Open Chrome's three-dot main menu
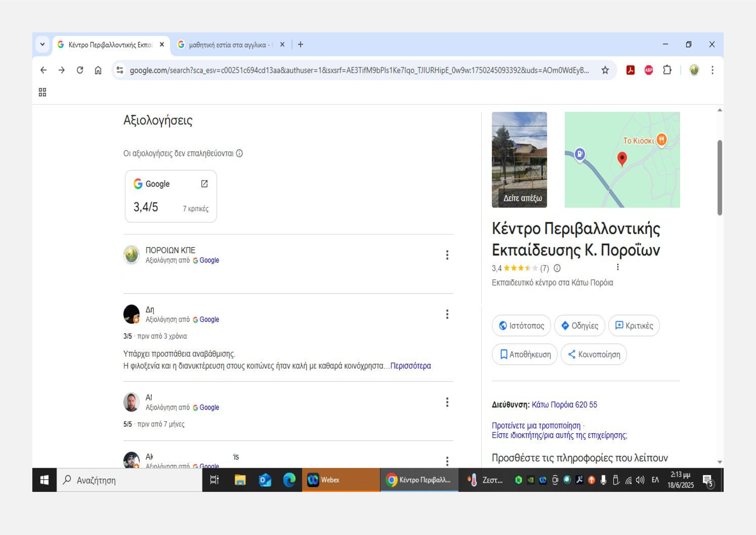The image size is (756, 535). (712, 70)
